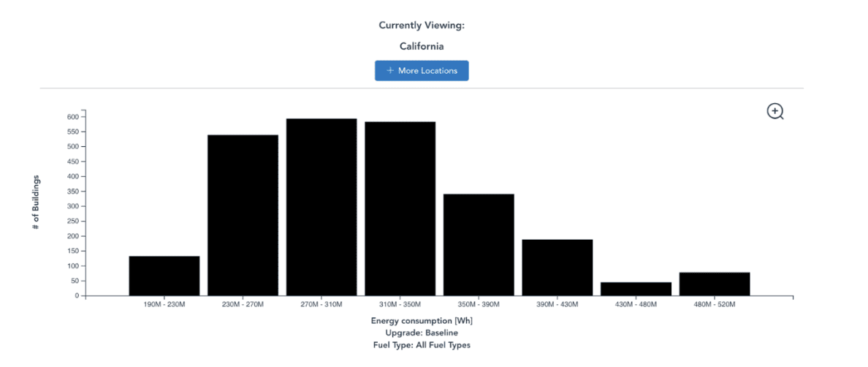This screenshot has width=868, height=367.
Task: Click the 350M - 390M histogram bar
Action: click(479, 245)
